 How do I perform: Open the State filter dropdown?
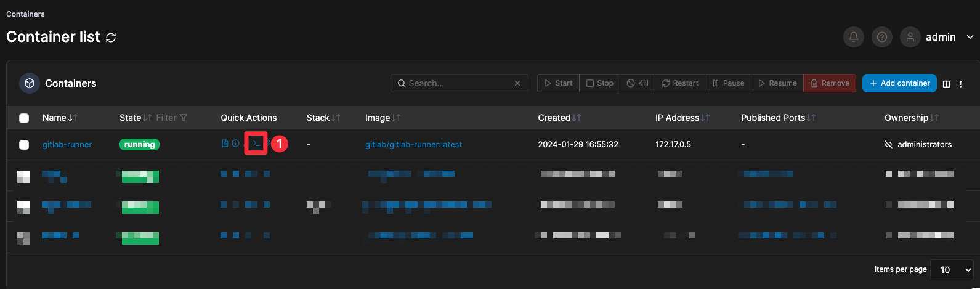point(172,118)
